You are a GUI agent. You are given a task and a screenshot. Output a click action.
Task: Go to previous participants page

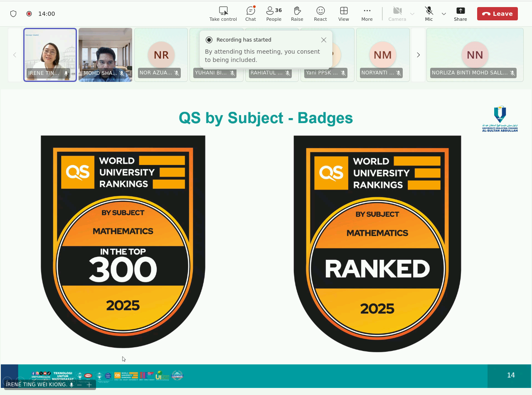click(x=15, y=55)
